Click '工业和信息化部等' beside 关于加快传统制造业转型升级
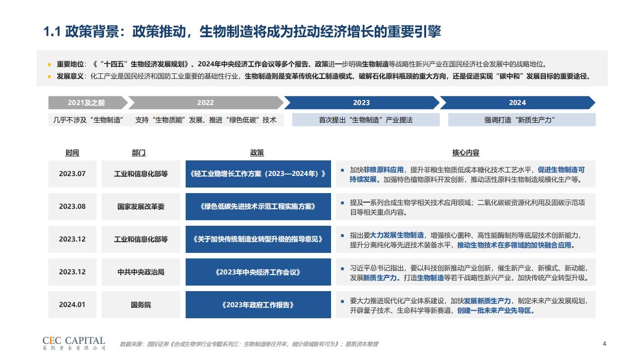The width and height of the screenshot is (644, 362). pos(141,239)
